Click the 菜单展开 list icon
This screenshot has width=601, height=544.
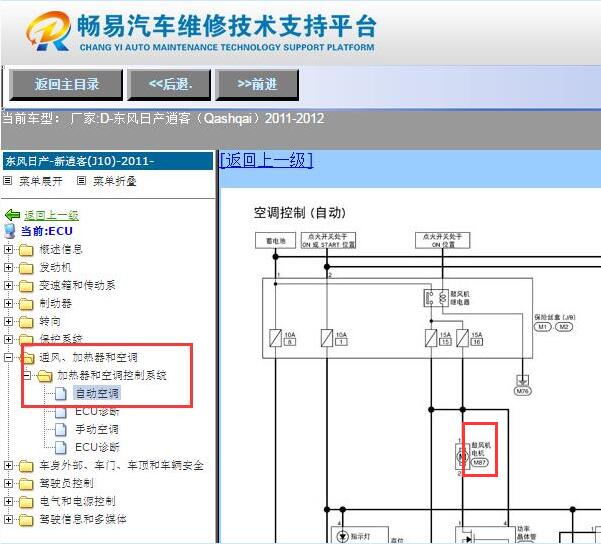tap(8, 181)
